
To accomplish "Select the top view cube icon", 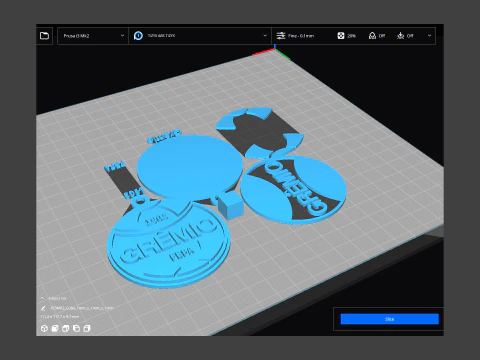I will click(x=66, y=329).
